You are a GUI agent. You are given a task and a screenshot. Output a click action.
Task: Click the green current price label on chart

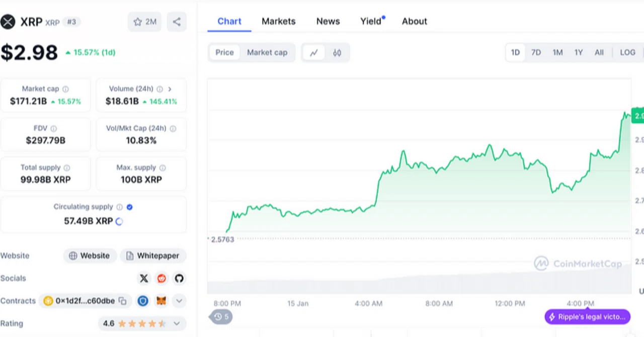click(x=637, y=116)
